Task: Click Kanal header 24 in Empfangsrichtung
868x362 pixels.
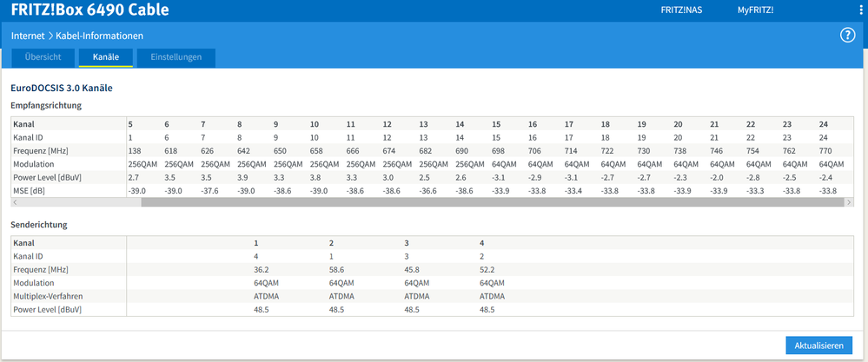Action: click(x=824, y=124)
